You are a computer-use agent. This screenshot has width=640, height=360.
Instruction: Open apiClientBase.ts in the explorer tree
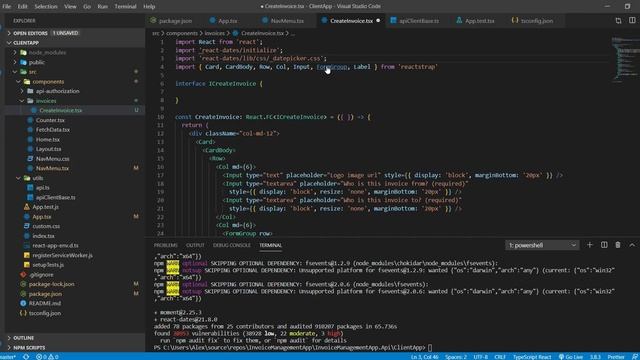click(55, 197)
